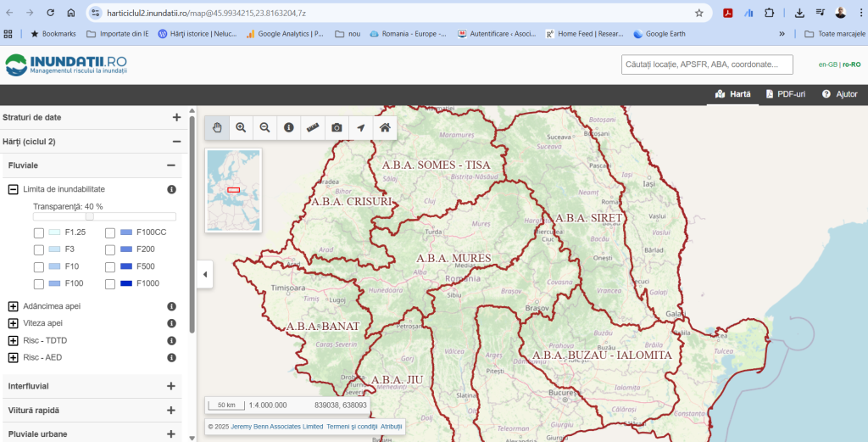Select the ruler measurement tool

(x=313, y=127)
